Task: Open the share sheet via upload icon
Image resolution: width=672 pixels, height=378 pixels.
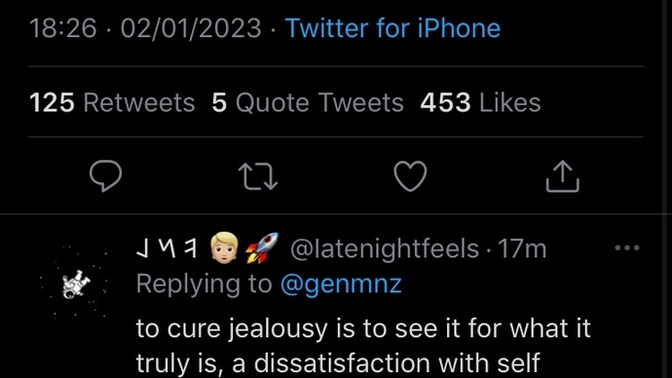Action: pos(562,176)
